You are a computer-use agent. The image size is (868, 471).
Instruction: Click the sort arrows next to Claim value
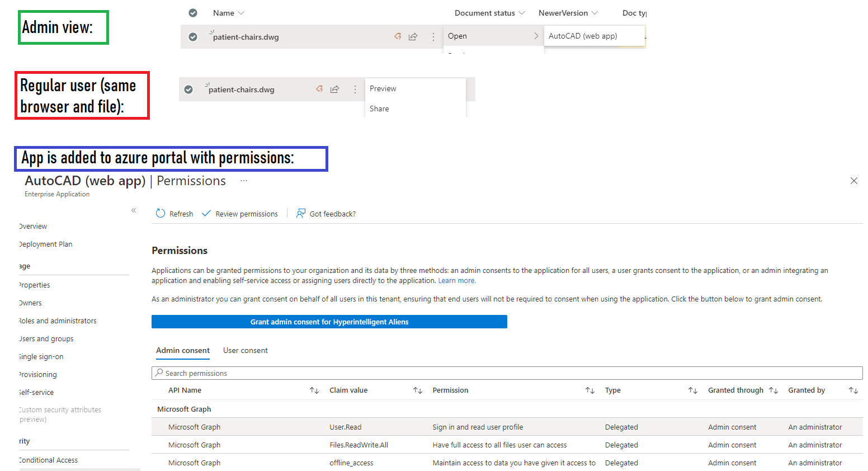pos(418,390)
